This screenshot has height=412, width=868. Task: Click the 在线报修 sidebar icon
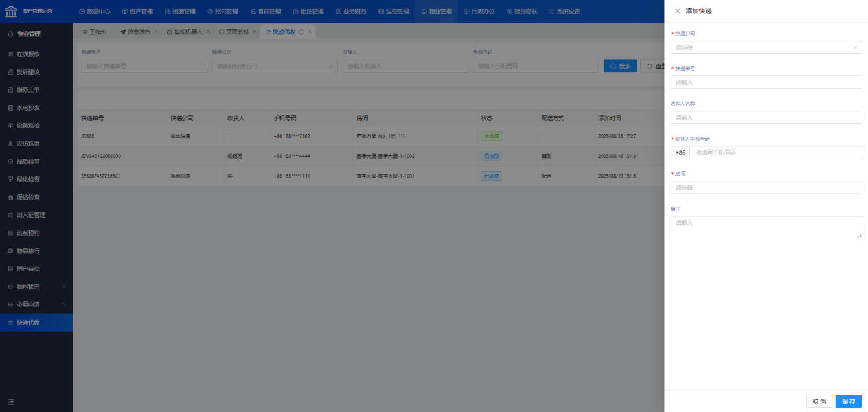(x=10, y=54)
